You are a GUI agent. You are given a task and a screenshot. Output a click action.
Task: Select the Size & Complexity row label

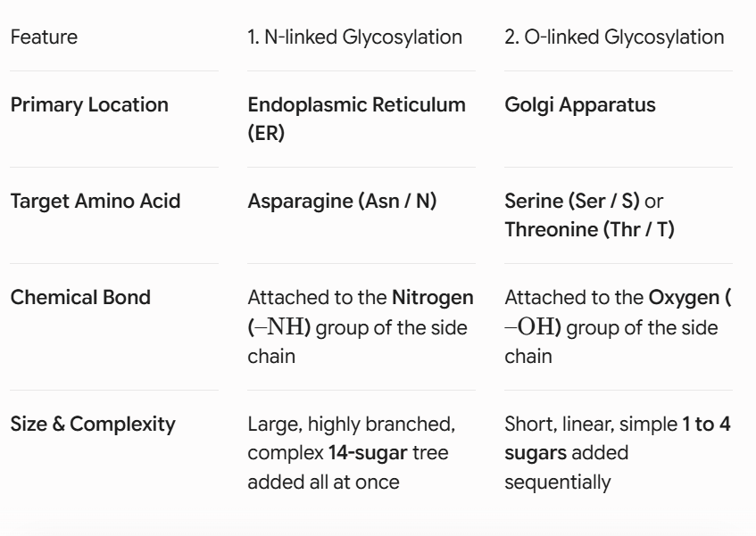point(93,425)
